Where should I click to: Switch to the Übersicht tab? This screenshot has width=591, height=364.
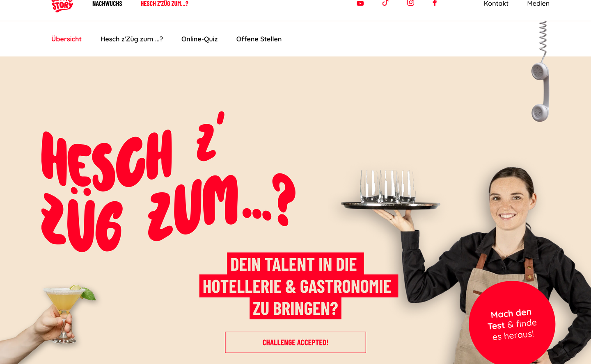coord(66,39)
